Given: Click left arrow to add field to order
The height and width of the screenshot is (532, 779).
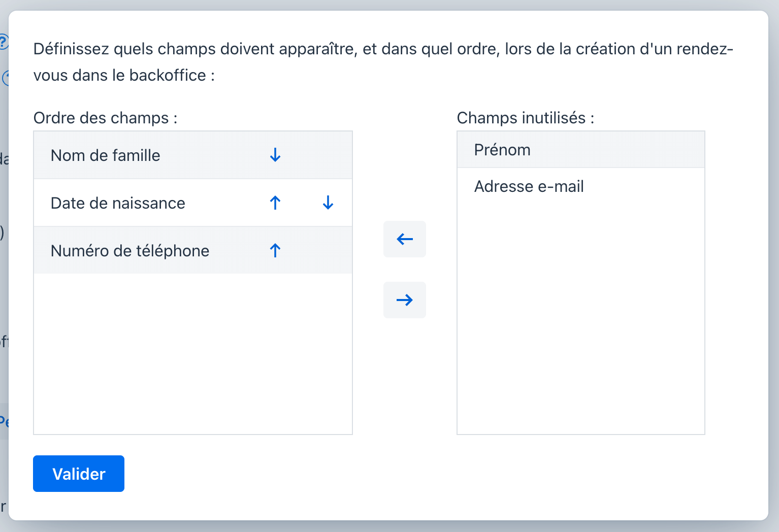Looking at the screenshot, I should click(405, 239).
